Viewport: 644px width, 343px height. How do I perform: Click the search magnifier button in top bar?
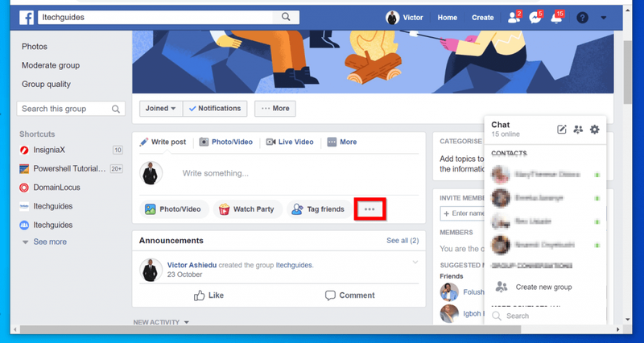[286, 17]
